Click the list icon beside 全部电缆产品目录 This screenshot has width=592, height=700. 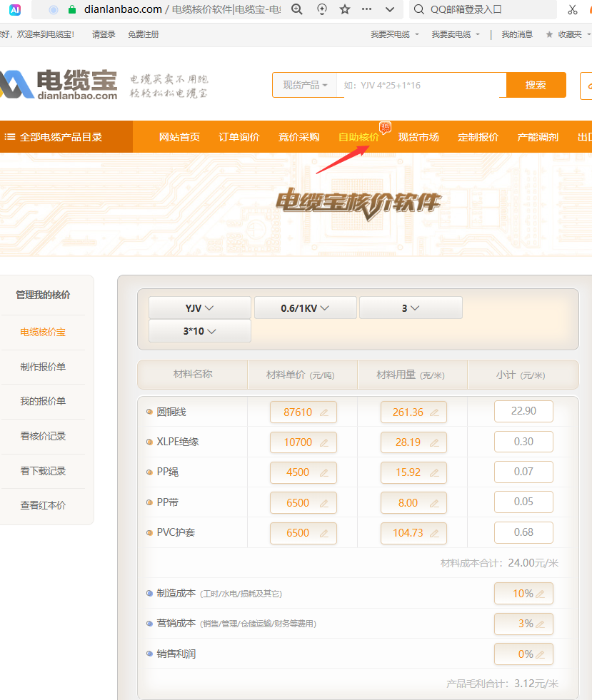10,136
